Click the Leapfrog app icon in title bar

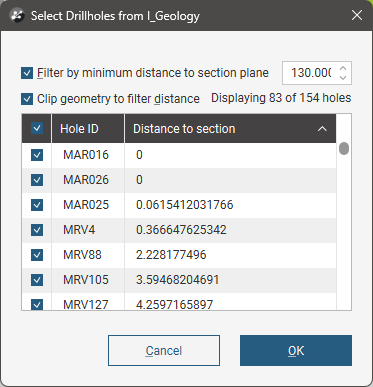coord(17,15)
